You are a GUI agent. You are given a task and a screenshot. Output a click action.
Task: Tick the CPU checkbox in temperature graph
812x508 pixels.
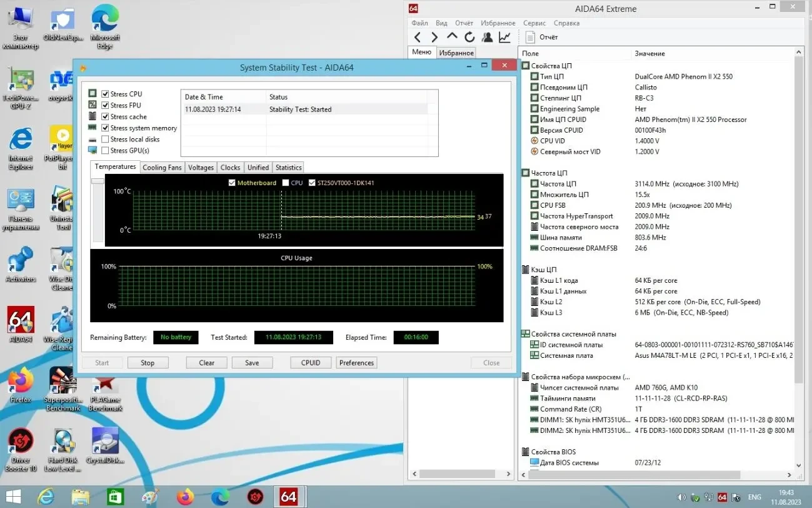pos(286,183)
